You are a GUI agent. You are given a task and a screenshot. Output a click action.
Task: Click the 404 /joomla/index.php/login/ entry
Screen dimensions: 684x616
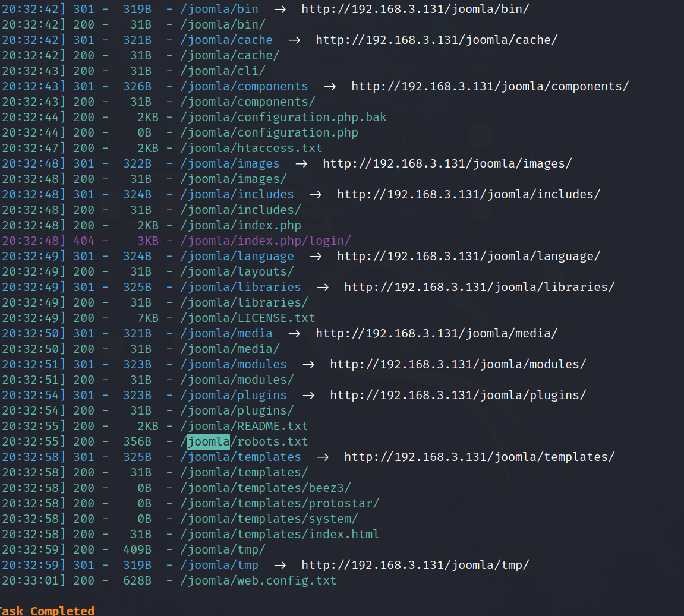point(266,241)
